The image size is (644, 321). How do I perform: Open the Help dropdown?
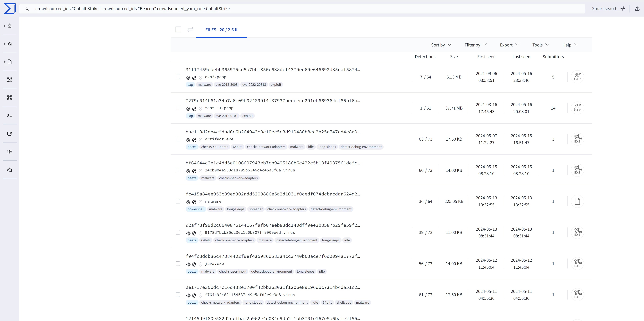(570, 45)
